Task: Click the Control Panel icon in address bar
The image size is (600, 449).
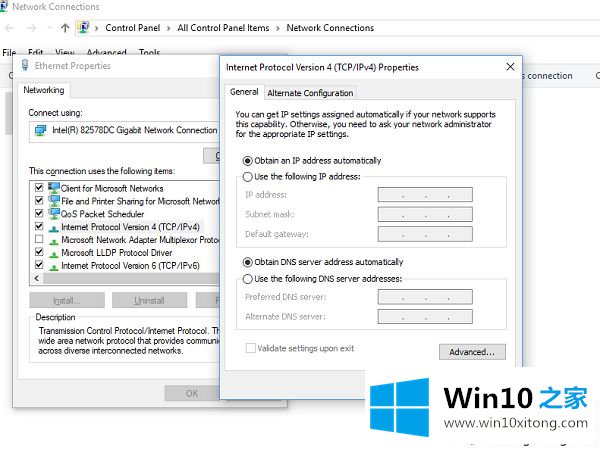Action: (x=84, y=28)
